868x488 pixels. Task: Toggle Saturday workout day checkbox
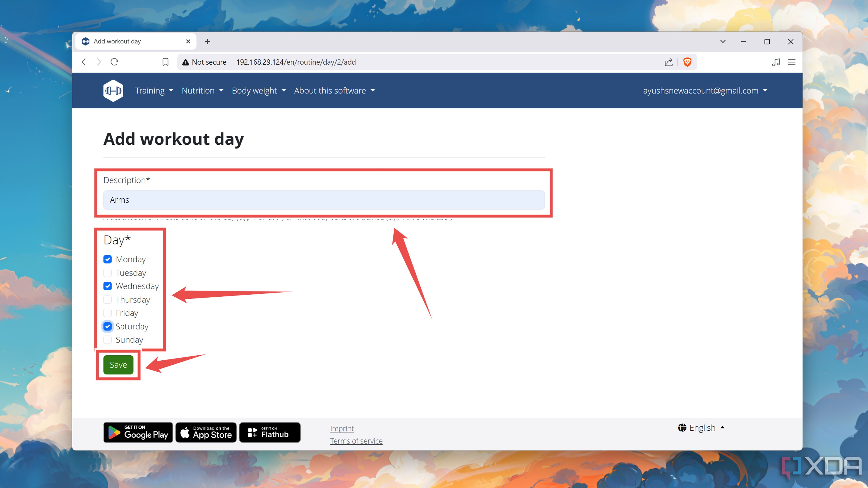click(x=108, y=326)
